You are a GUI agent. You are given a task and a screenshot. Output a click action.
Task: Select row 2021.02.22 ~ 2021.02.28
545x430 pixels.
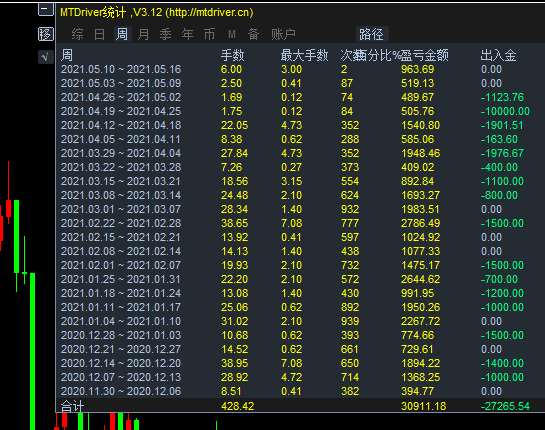tap(300, 223)
